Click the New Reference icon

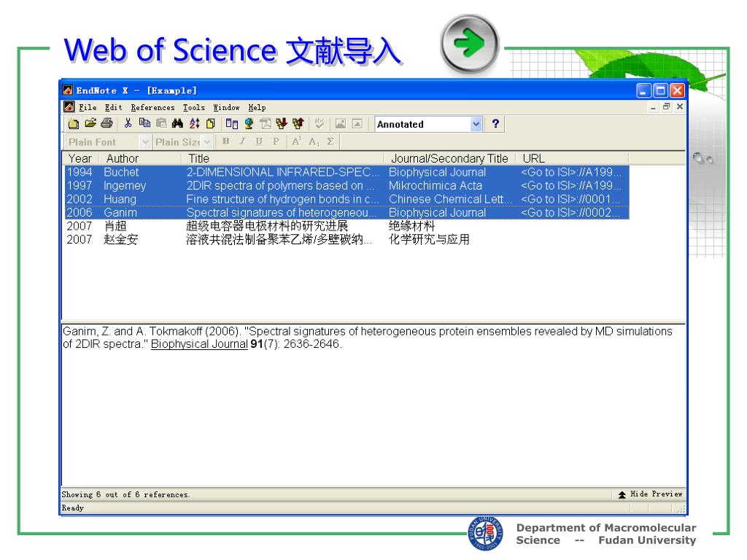click(x=211, y=124)
